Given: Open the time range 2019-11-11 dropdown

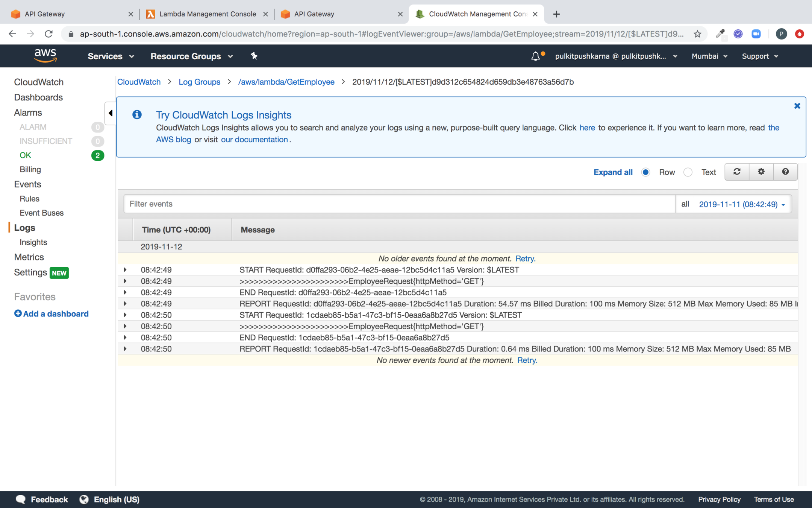Looking at the screenshot, I should [x=742, y=204].
